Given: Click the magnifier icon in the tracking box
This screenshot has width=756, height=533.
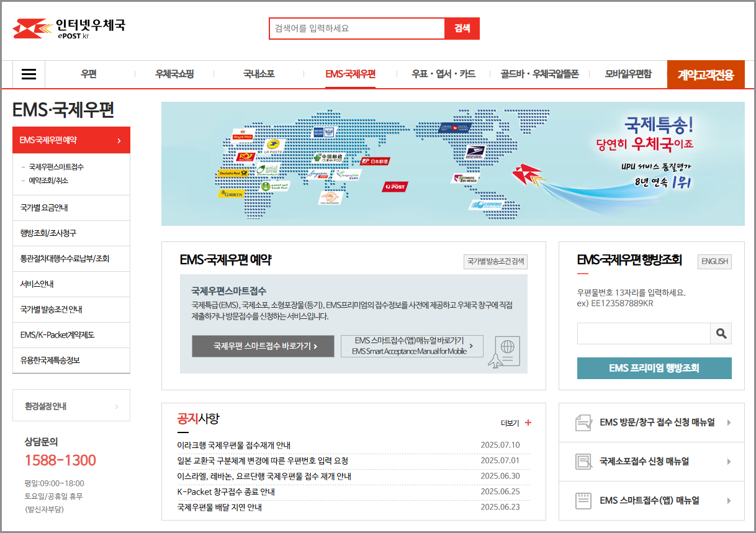Looking at the screenshot, I should point(721,333).
